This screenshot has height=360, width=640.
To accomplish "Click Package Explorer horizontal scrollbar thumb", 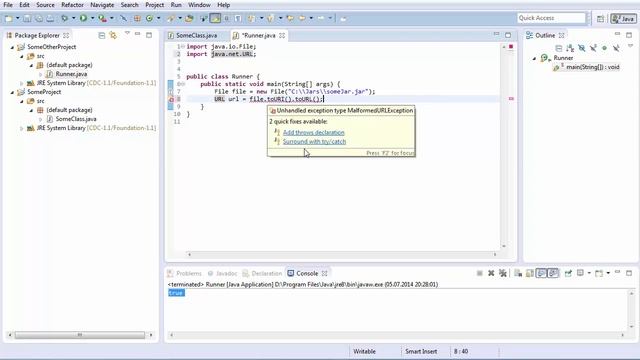I will pyautogui.click(x=80, y=335).
